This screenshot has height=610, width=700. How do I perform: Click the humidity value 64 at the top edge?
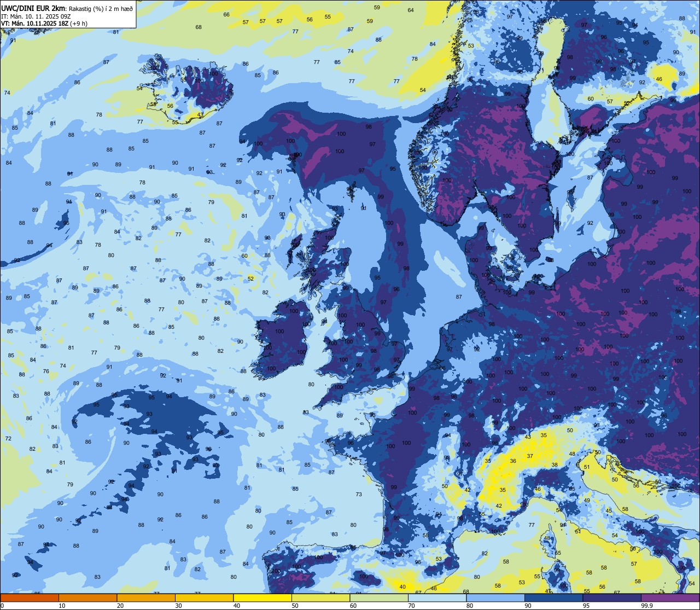click(x=411, y=10)
